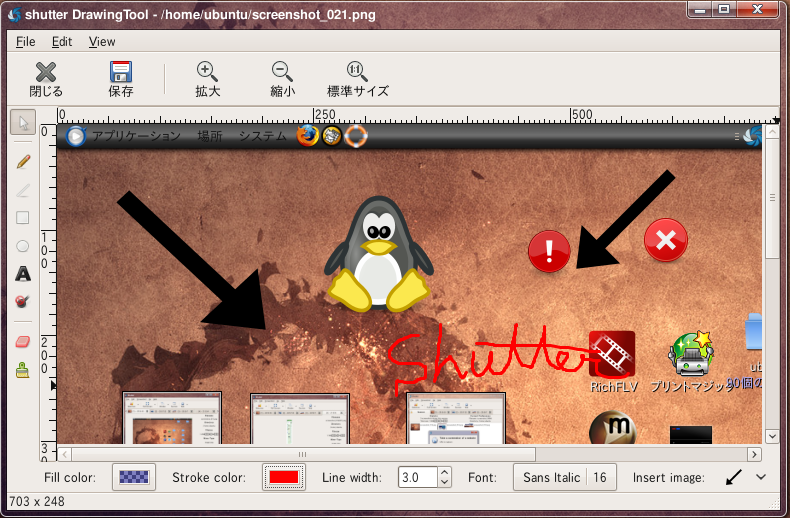Select the ellipse drawing tool
Viewport: 790px width, 518px height.
[x=23, y=246]
